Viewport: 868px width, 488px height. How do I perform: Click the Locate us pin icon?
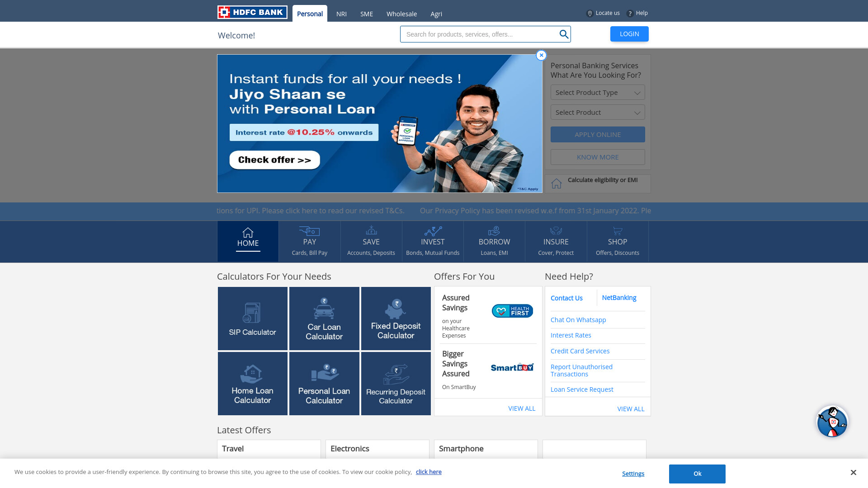pos(590,14)
